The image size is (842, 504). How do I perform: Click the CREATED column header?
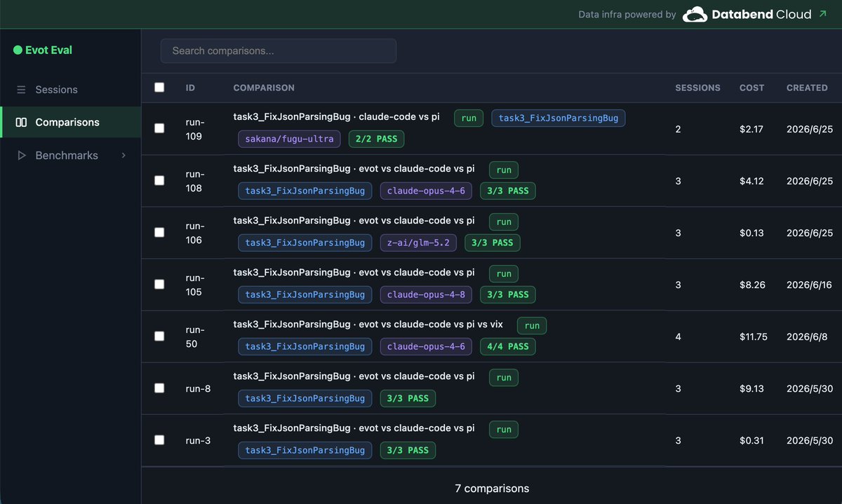(807, 88)
